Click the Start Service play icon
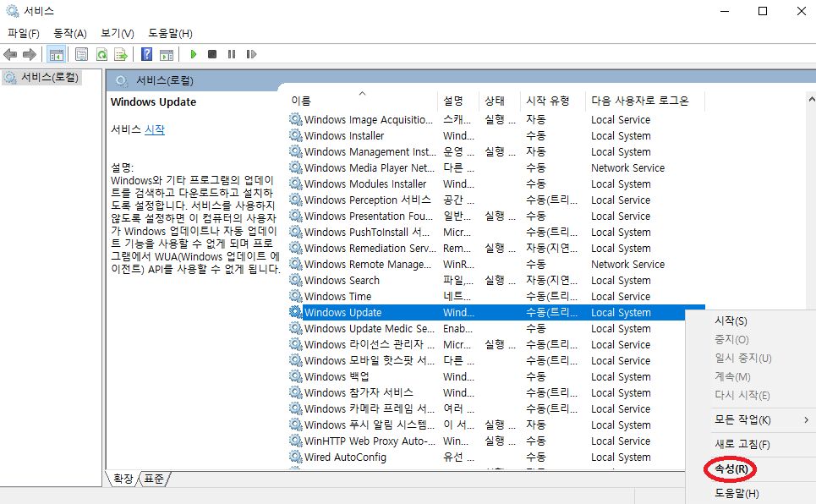Screen dimensions: 816x504 coord(194,54)
